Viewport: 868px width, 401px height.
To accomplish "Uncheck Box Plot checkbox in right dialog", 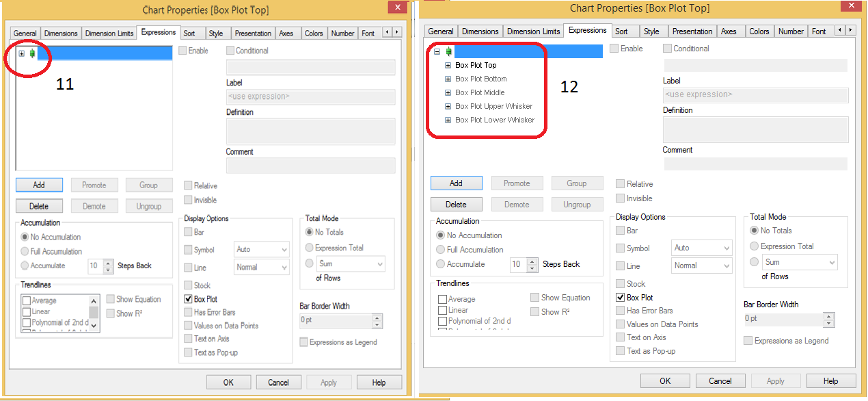I will [621, 298].
